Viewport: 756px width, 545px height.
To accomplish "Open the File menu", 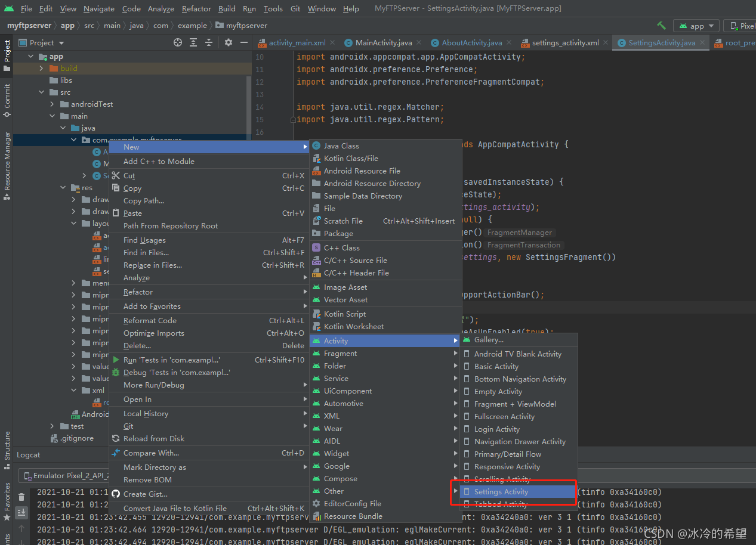I will coord(26,8).
